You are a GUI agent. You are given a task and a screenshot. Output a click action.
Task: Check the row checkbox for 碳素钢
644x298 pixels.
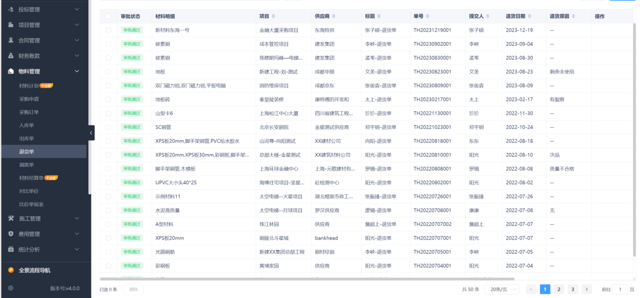tap(107, 44)
